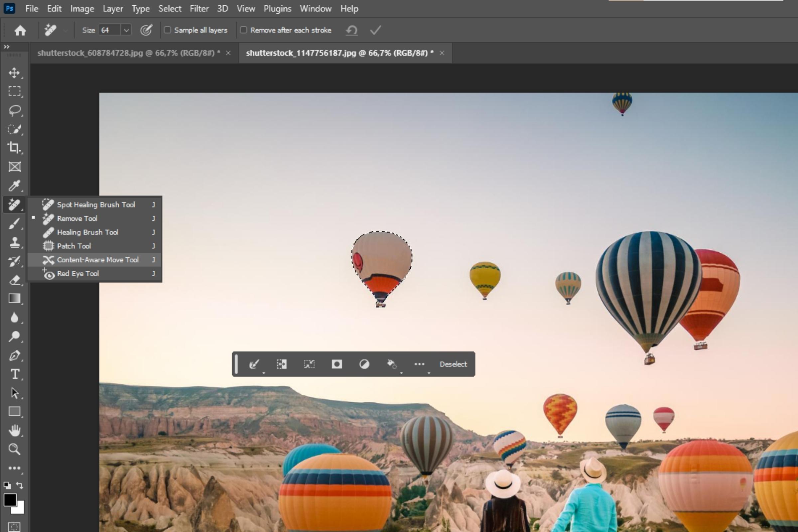Click the Deselect button

(453, 364)
